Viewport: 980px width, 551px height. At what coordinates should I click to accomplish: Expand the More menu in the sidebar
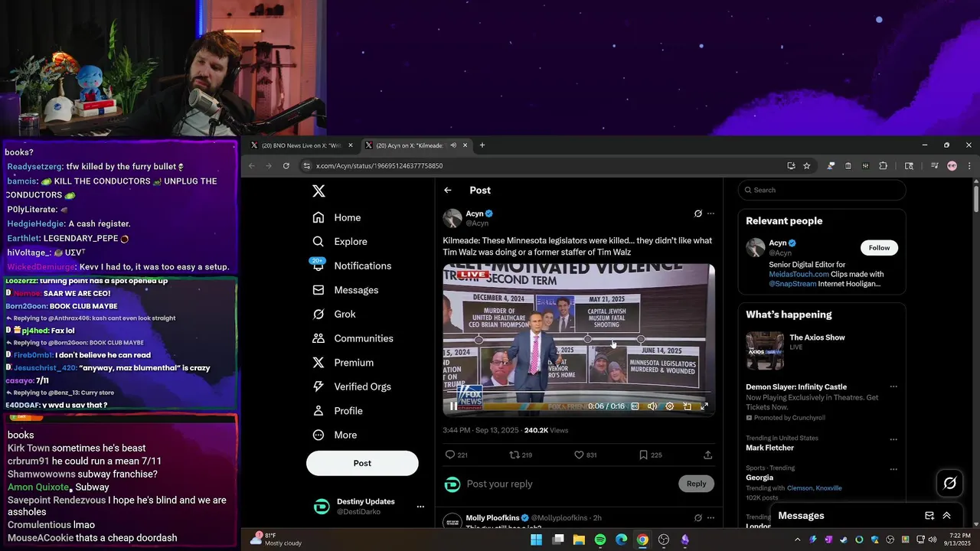pos(335,435)
